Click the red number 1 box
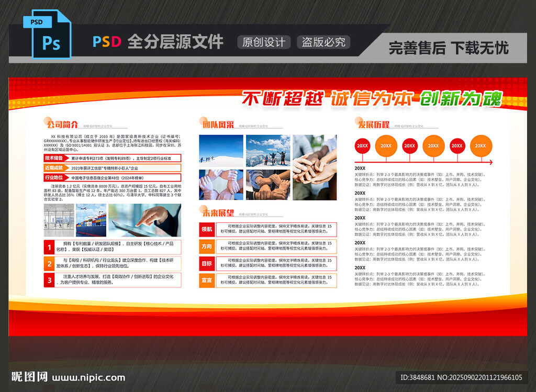This screenshot has height=392, width=536. (49, 247)
